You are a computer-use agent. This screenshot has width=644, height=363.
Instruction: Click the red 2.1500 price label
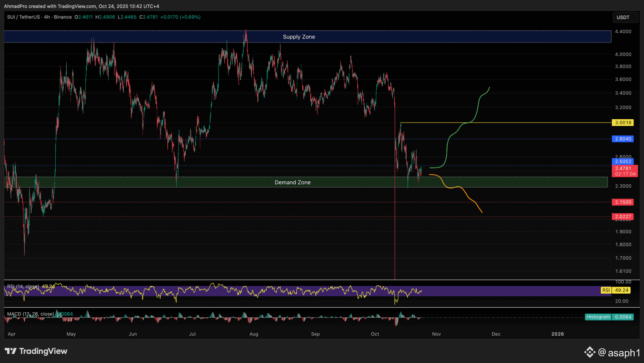click(x=623, y=202)
